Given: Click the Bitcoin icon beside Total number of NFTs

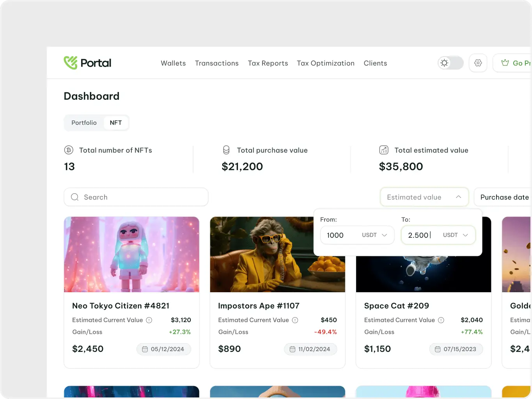Looking at the screenshot, I should click(x=69, y=150).
